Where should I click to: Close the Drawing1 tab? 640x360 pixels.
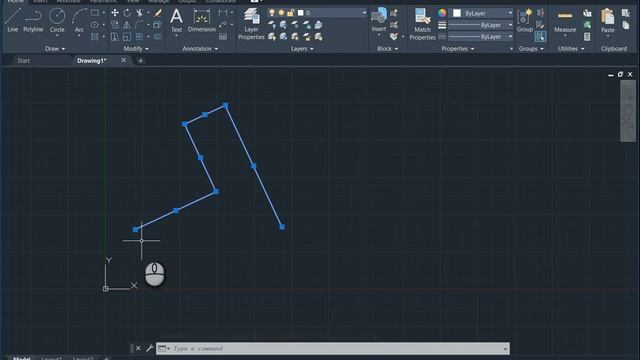point(123,60)
